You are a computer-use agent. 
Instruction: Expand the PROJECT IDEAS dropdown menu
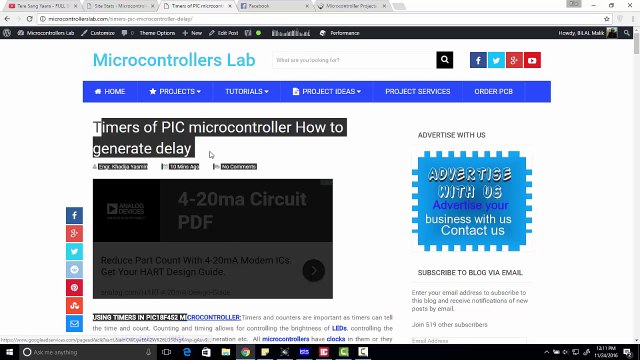click(327, 91)
